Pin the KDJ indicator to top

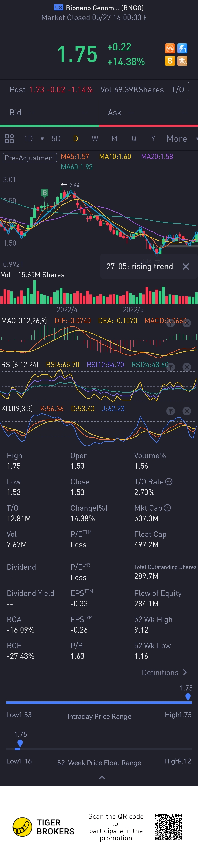(171, 411)
